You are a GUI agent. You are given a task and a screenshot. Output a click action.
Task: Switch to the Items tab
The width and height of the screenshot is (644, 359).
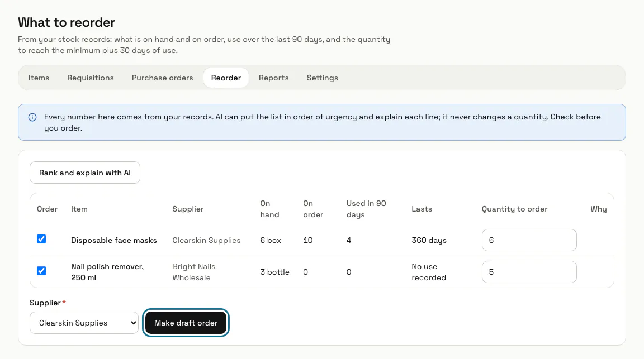click(39, 78)
